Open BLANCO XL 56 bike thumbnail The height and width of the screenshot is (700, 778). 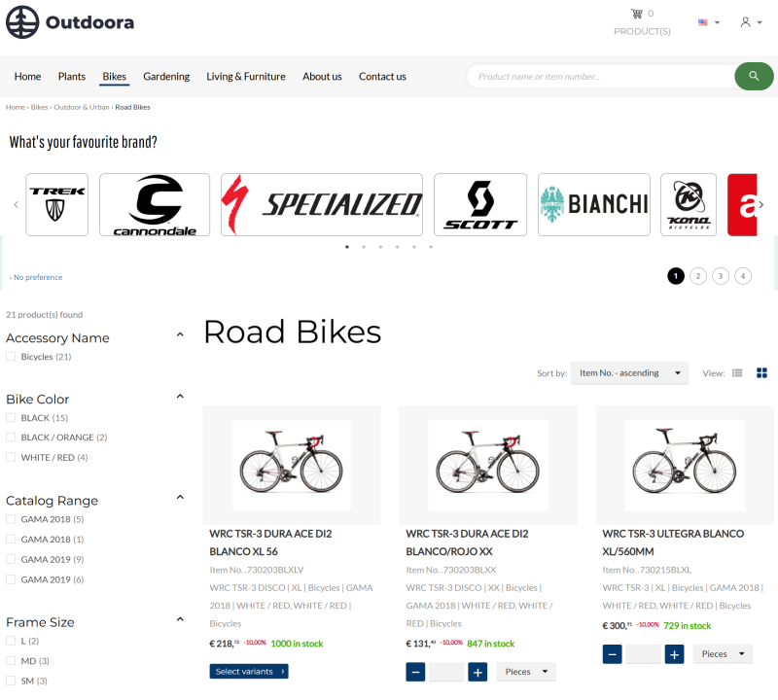(x=292, y=465)
